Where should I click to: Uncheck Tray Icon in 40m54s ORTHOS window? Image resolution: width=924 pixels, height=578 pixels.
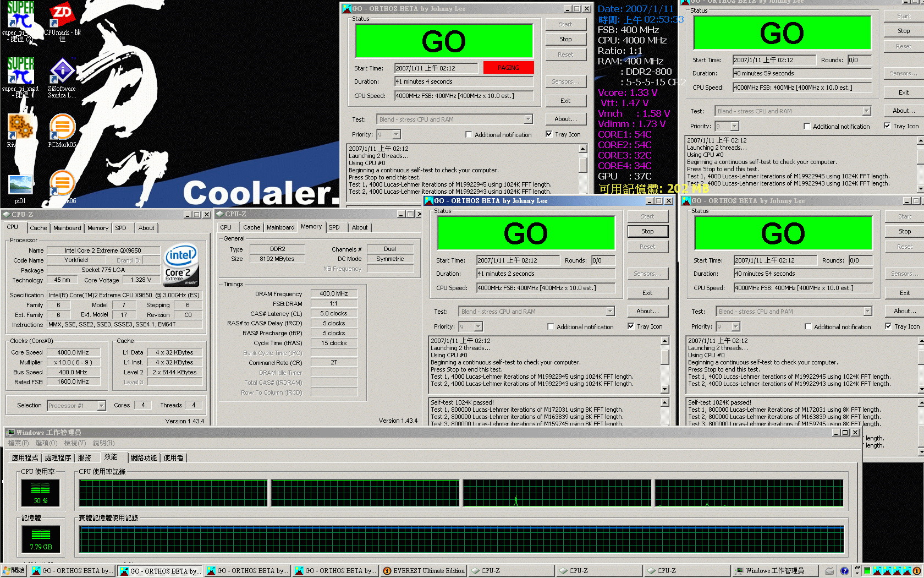(x=888, y=326)
